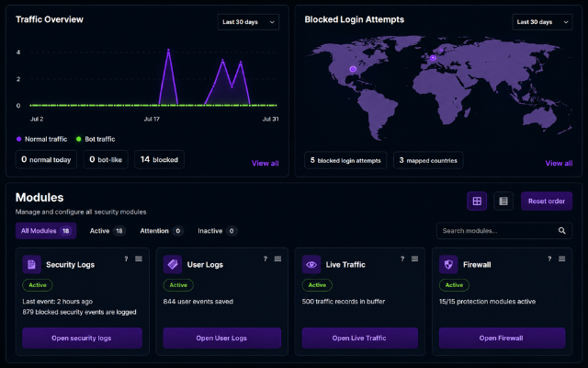The width and height of the screenshot is (588, 368).
Task: Click the Live Traffic eye icon
Action: click(311, 265)
